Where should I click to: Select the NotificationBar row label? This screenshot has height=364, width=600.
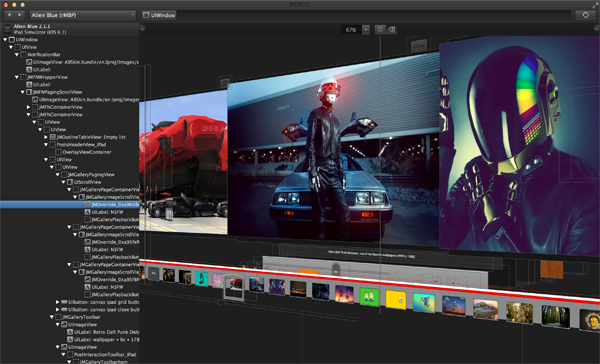pyautogui.click(x=44, y=55)
